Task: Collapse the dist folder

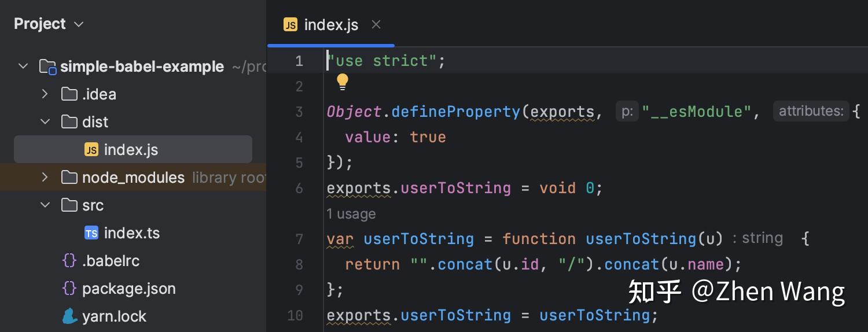Action: coord(45,122)
